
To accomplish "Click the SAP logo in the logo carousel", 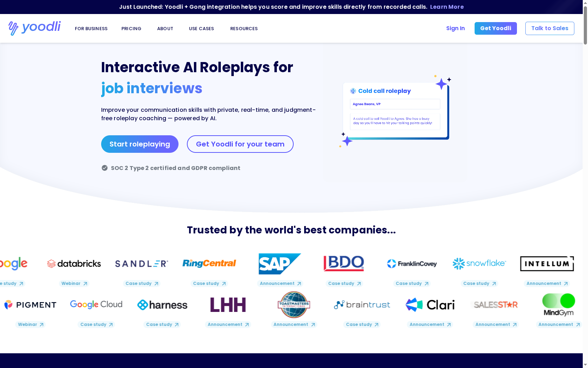I will click(x=279, y=264).
